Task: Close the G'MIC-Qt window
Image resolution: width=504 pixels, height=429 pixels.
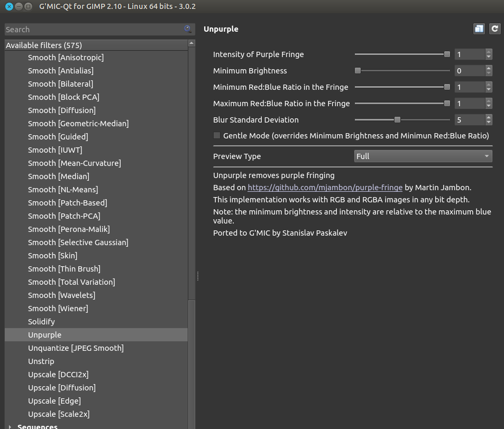Action: 10,6
